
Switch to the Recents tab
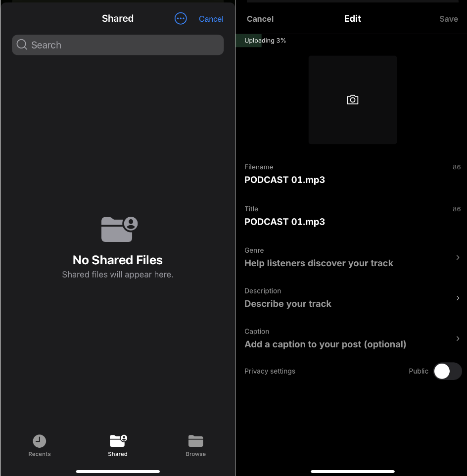40,446
